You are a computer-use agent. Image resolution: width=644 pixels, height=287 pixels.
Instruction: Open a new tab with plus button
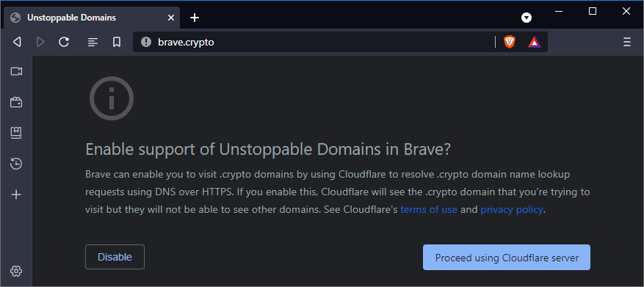195,18
